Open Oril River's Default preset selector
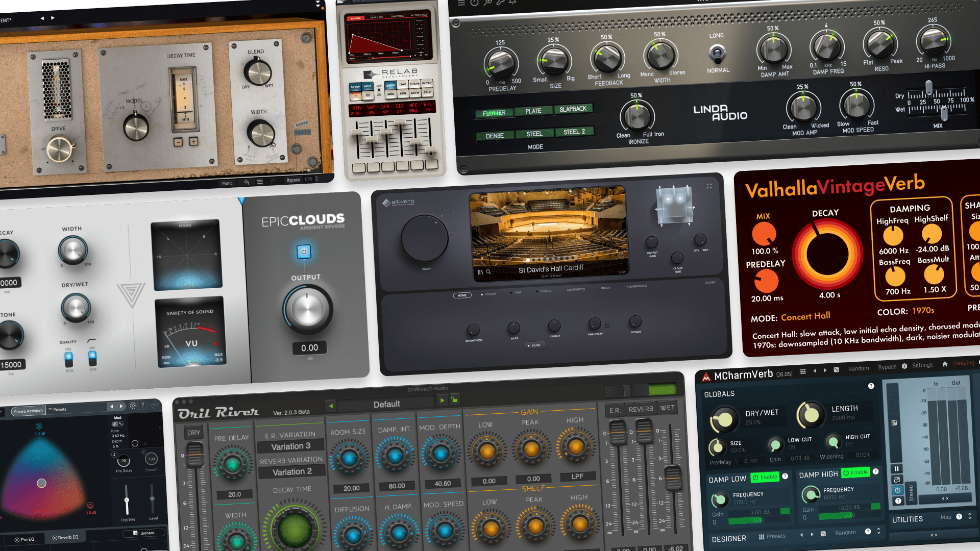 (x=386, y=404)
